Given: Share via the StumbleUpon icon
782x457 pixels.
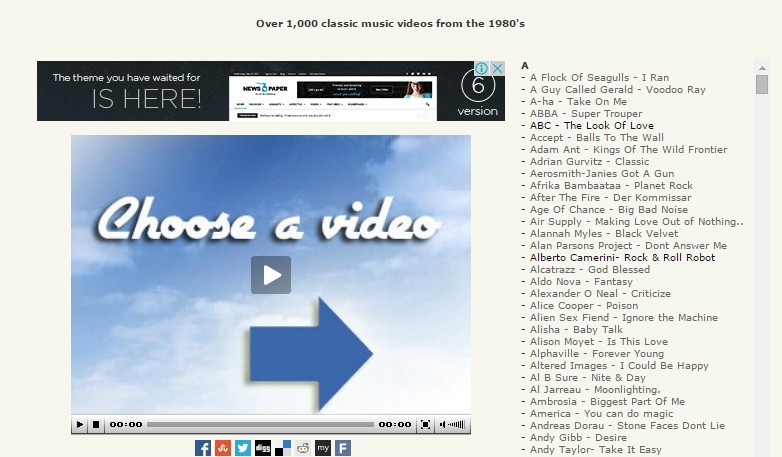Looking at the screenshot, I should [223, 448].
